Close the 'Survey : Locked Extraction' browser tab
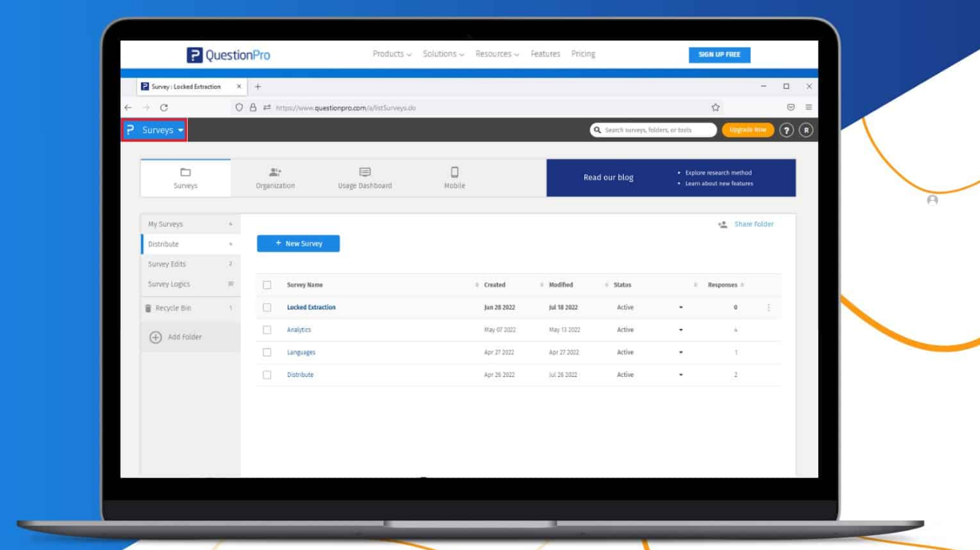 pos(239,87)
